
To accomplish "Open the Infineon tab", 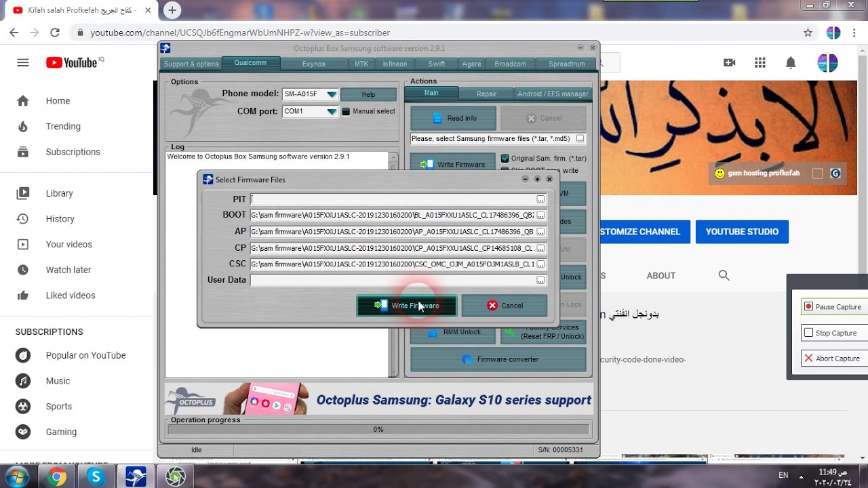I will [x=395, y=64].
